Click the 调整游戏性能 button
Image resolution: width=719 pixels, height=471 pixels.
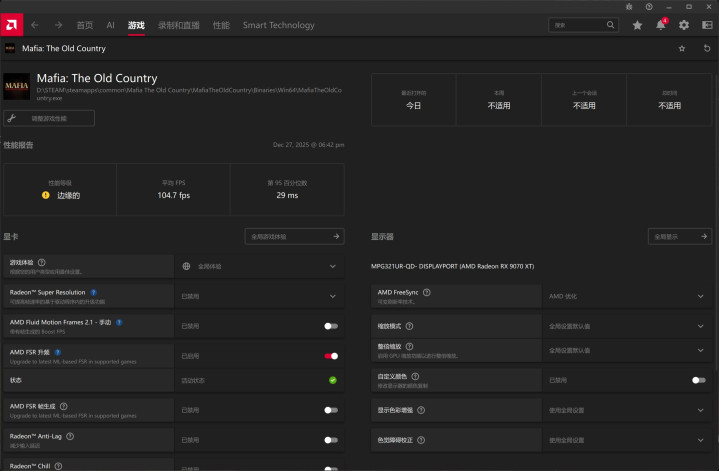(50, 118)
